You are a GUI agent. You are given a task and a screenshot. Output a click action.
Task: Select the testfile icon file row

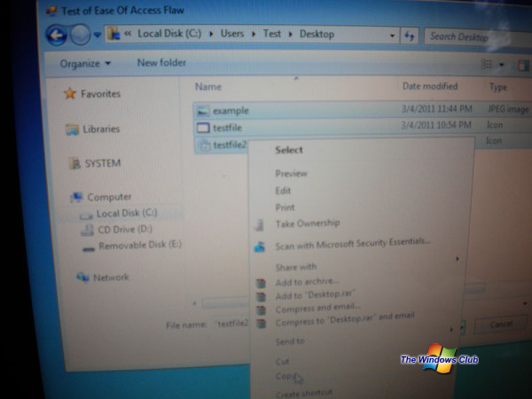pyautogui.click(x=363, y=127)
